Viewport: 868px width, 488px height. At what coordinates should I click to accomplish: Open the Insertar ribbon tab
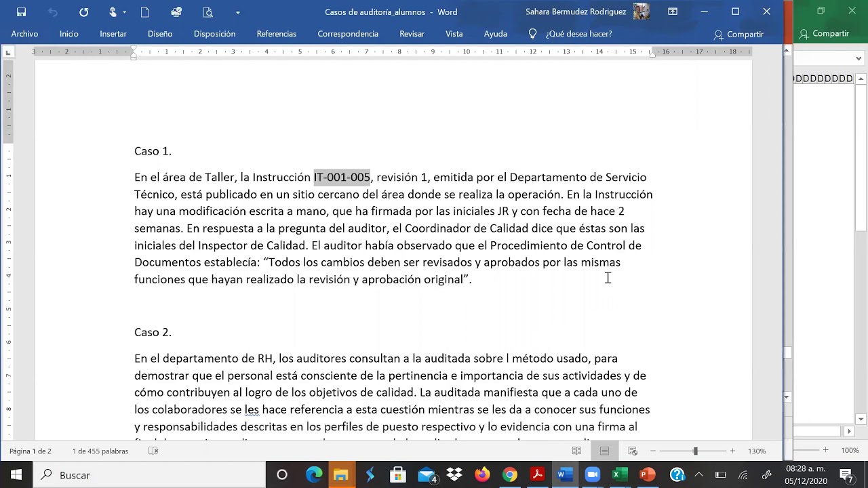pos(113,34)
